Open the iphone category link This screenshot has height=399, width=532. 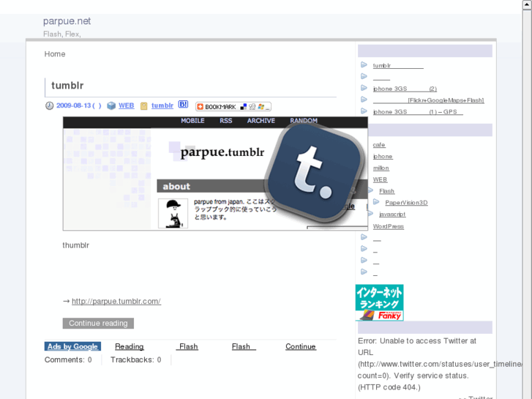pyautogui.click(x=383, y=157)
